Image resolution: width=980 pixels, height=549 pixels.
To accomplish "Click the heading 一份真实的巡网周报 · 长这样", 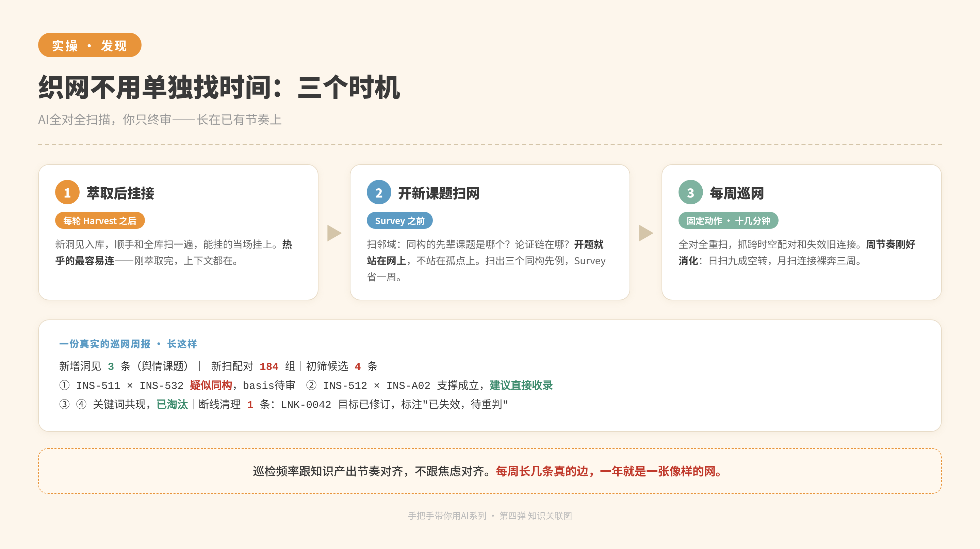I will (128, 344).
